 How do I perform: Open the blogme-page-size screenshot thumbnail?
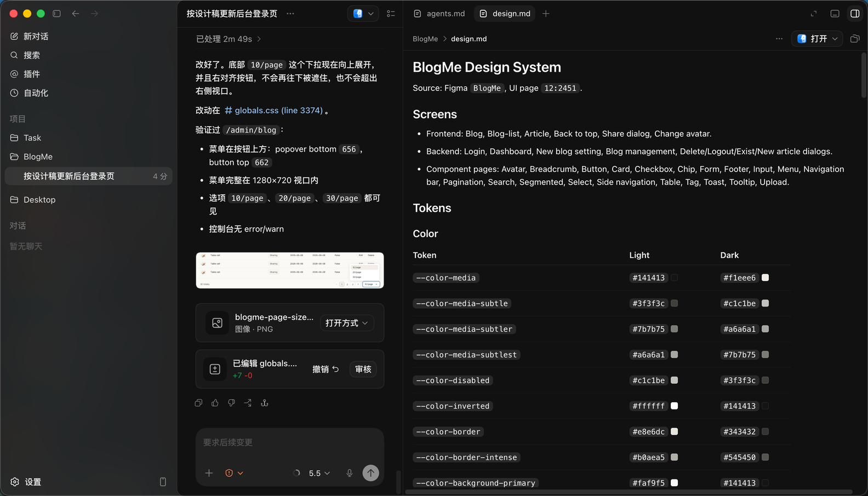(x=290, y=270)
